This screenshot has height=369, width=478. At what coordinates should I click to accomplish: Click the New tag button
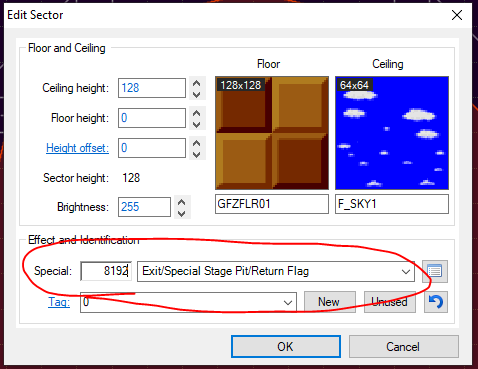[330, 302]
